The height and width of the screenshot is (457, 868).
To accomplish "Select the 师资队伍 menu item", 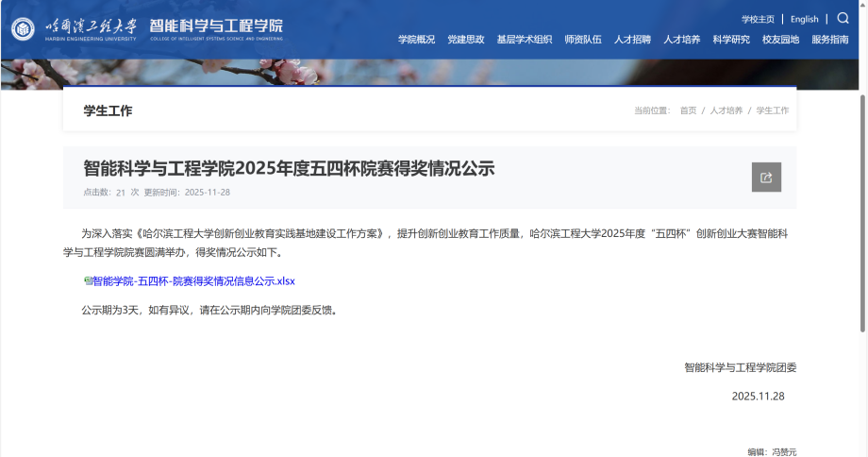I will tap(583, 40).
